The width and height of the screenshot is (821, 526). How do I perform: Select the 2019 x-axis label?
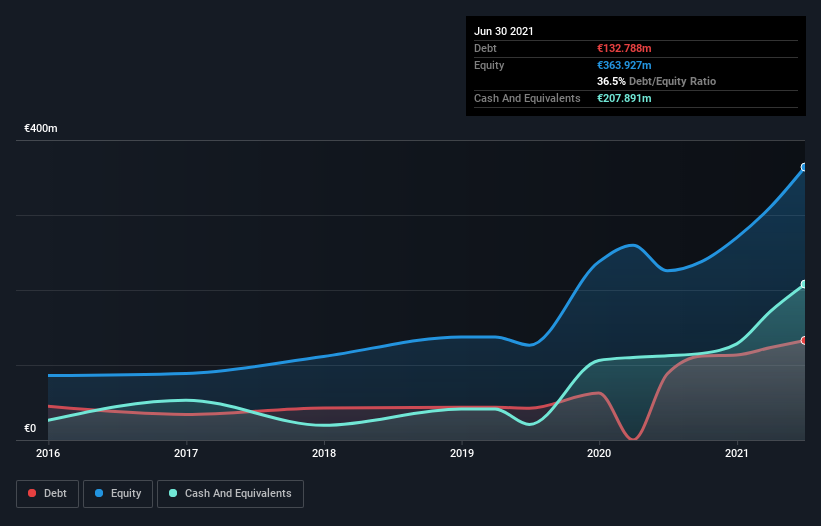(462, 453)
